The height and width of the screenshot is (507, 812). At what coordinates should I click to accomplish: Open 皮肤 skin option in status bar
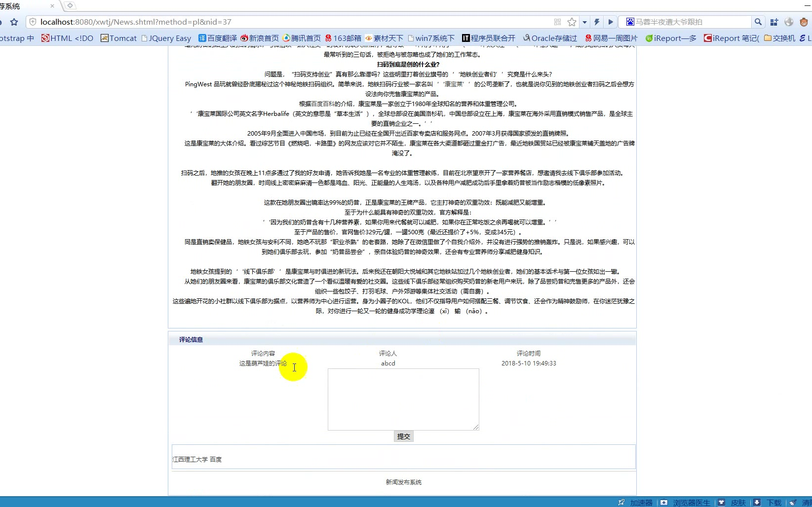coord(732,503)
